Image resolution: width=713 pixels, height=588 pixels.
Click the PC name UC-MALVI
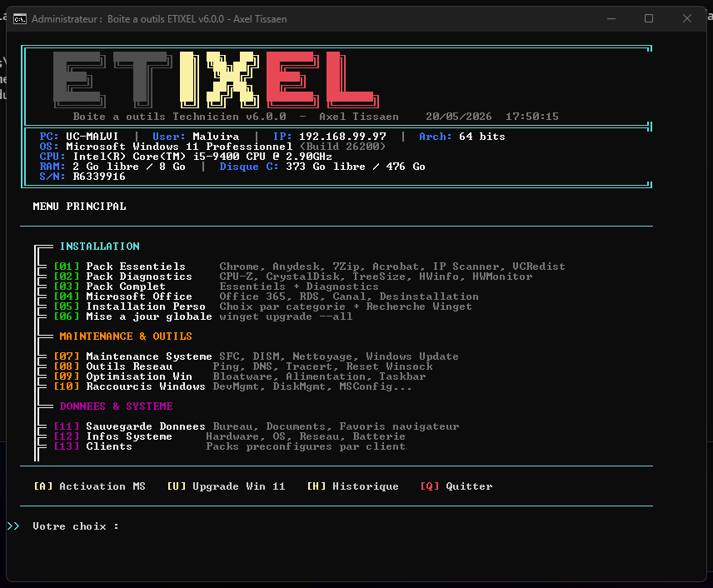coord(92,137)
